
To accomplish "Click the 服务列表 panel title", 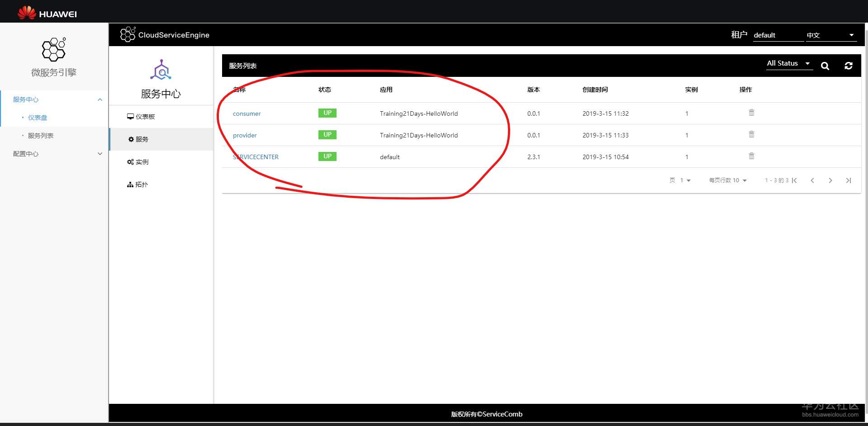I will [243, 66].
